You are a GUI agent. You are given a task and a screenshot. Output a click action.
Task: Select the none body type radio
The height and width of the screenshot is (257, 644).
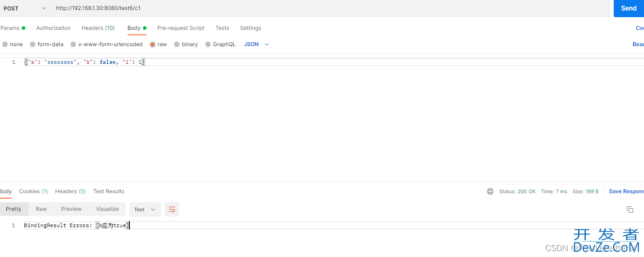coord(5,44)
